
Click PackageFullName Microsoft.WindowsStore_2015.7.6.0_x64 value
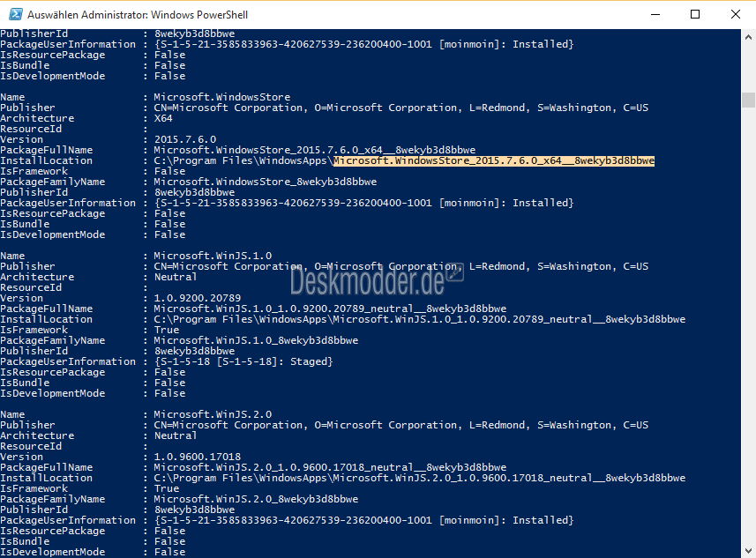coord(315,150)
